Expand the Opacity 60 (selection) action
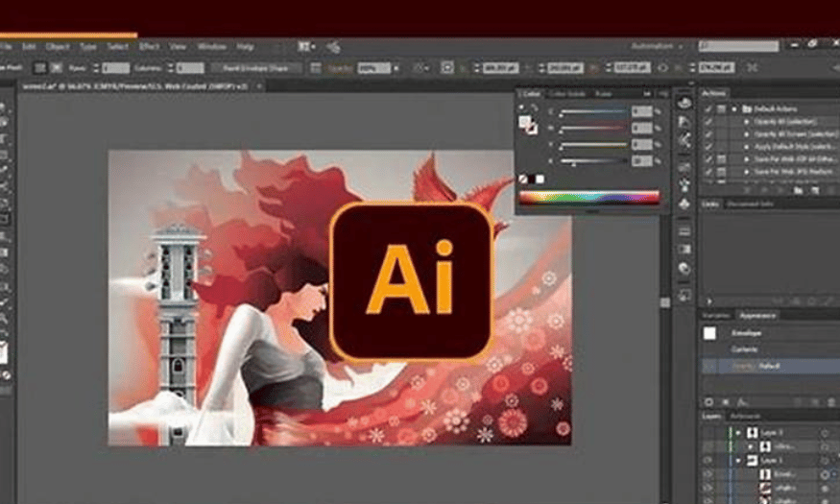This screenshot has height=504, width=840. [x=746, y=122]
